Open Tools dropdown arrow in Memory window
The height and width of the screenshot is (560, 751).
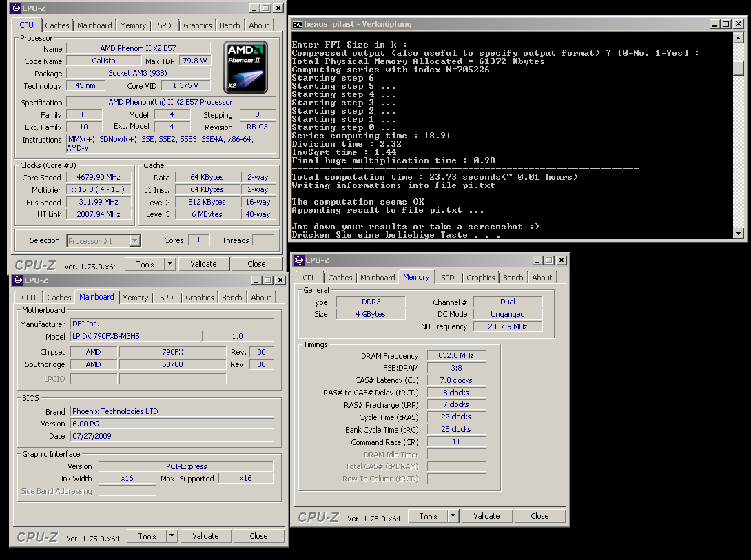[453, 516]
